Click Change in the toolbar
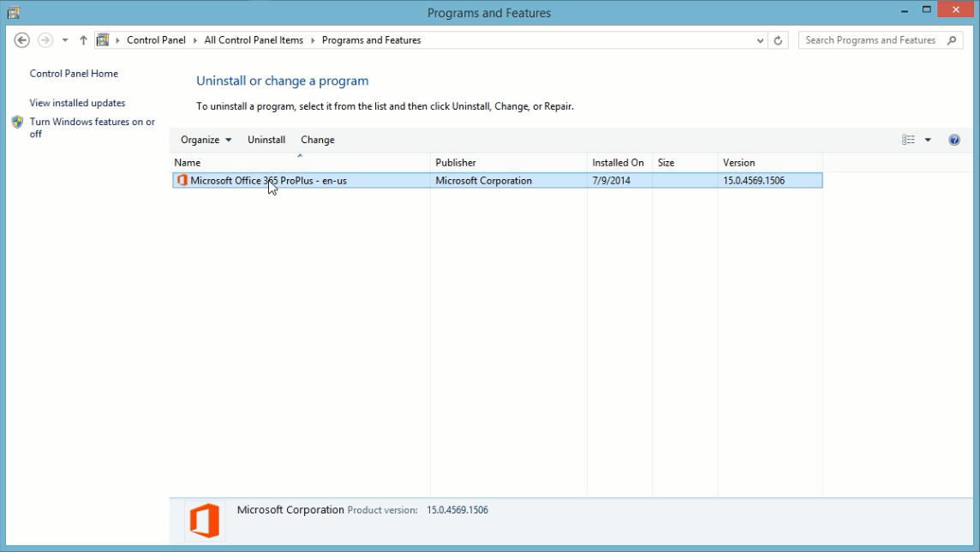The image size is (980, 552). click(318, 140)
